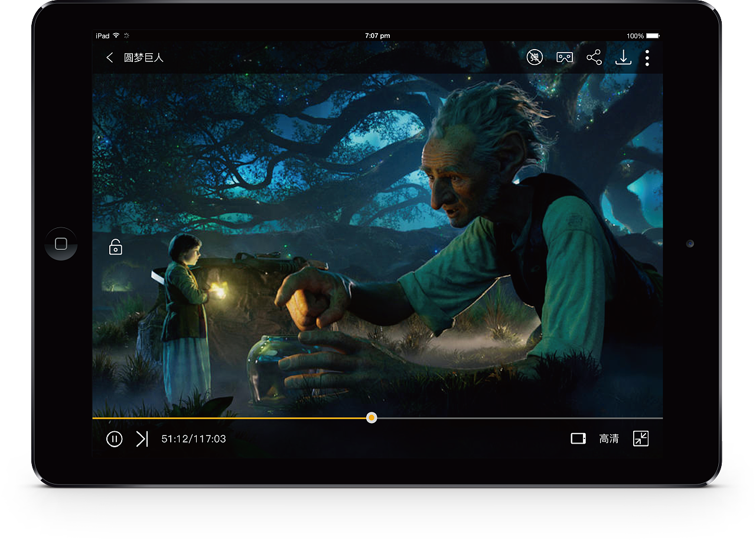Toggle danmaku bullet comments back on
The width and height of the screenshot is (756, 540).
pyautogui.click(x=535, y=57)
